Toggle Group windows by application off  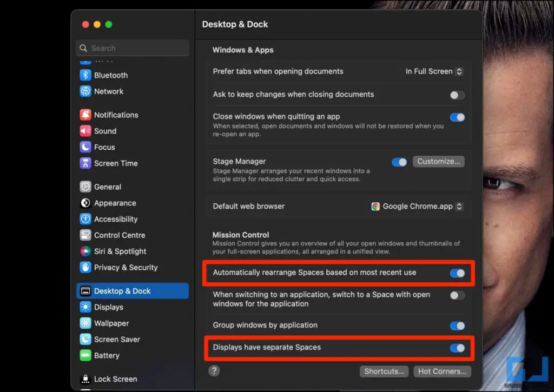point(457,325)
